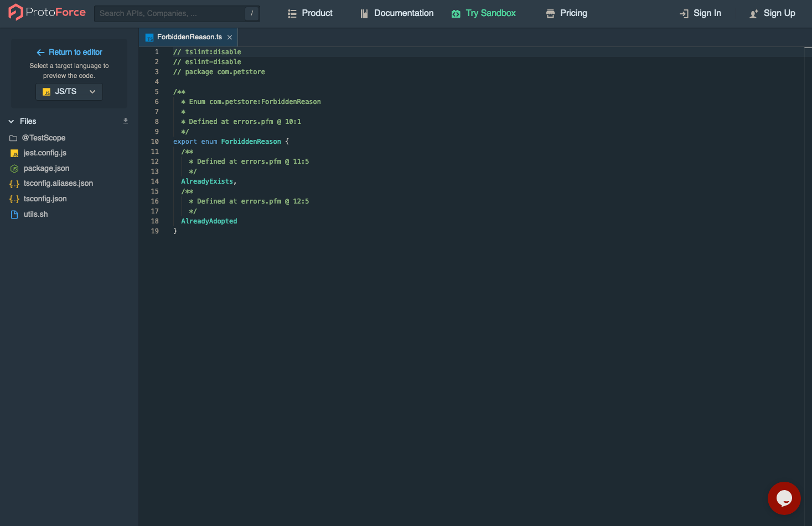The width and height of the screenshot is (812, 526).
Task: Click line number 19 in the gutter
Action: [154, 231]
